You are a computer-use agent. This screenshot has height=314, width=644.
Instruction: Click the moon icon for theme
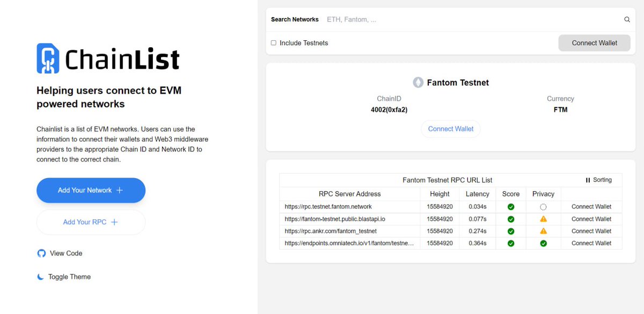tap(41, 277)
